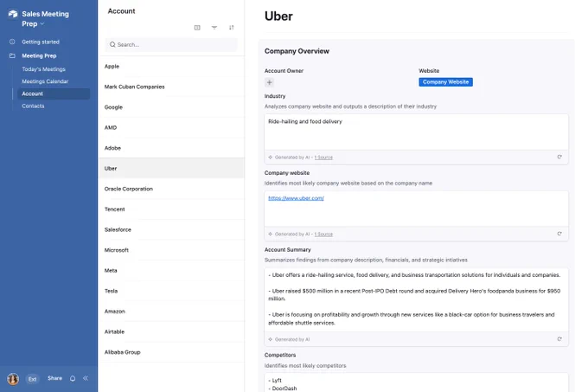
Task: Select Account page in sidebar
Action: (54, 93)
